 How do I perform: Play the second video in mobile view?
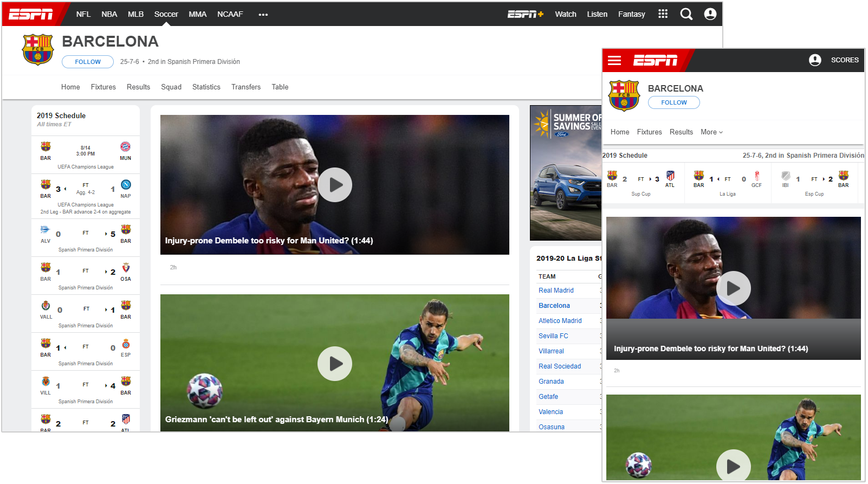(734, 466)
